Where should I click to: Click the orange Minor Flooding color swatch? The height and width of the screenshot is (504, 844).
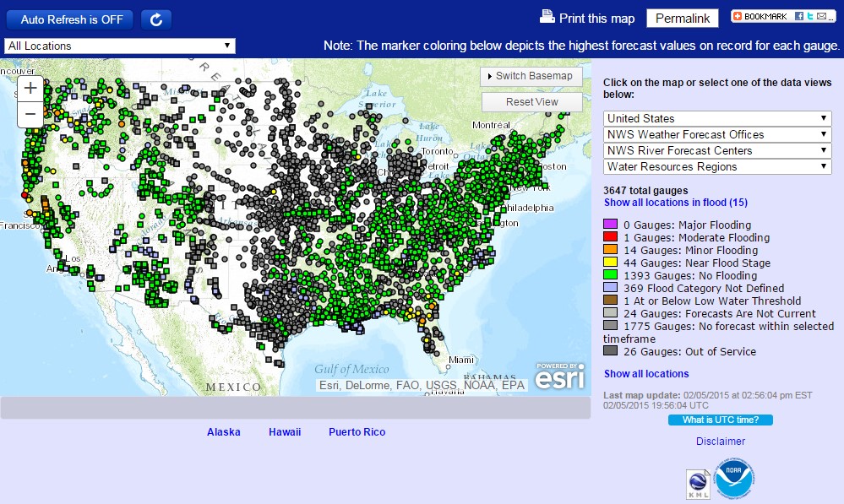(610, 250)
